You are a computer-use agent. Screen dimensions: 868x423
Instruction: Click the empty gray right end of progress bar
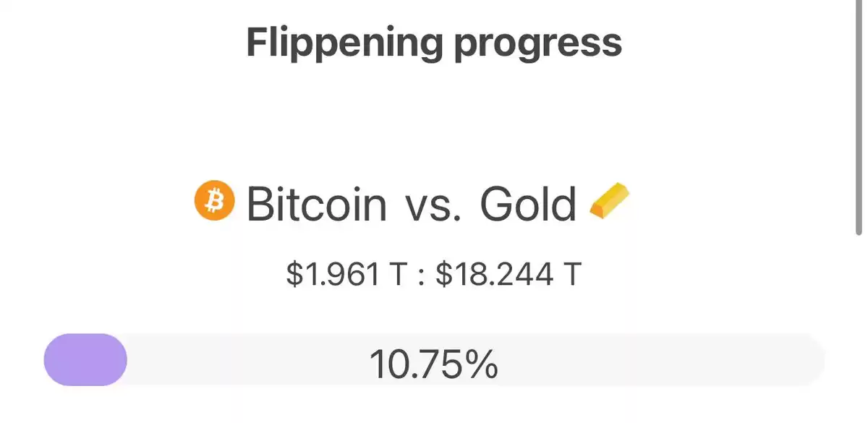(759, 359)
